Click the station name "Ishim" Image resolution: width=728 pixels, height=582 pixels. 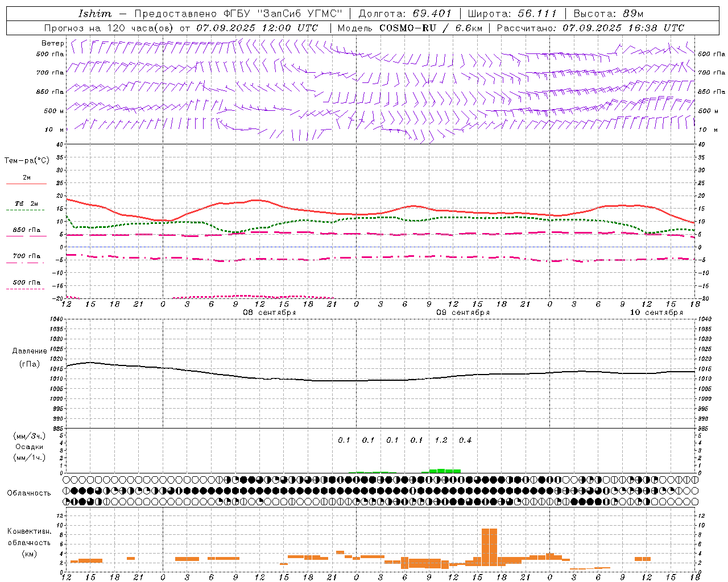pos(95,14)
